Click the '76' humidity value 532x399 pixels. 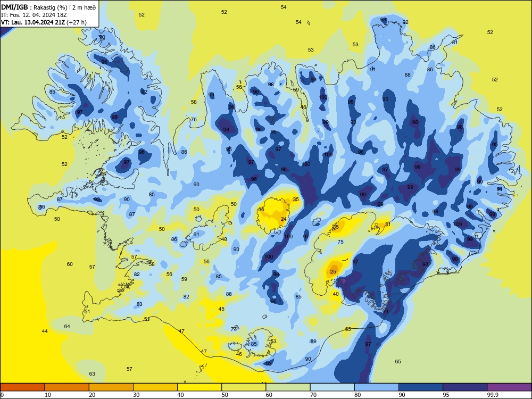[x=194, y=119]
